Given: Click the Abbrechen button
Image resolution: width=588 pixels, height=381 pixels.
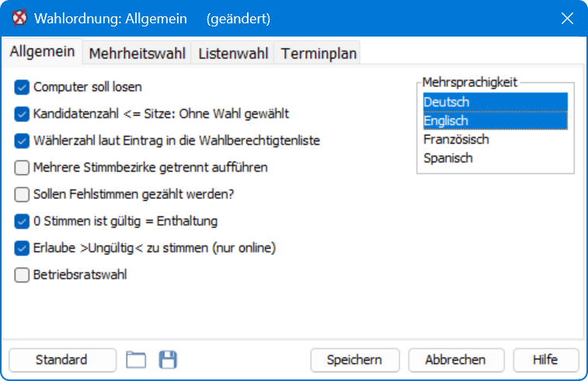Looking at the screenshot, I should coord(456,360).
